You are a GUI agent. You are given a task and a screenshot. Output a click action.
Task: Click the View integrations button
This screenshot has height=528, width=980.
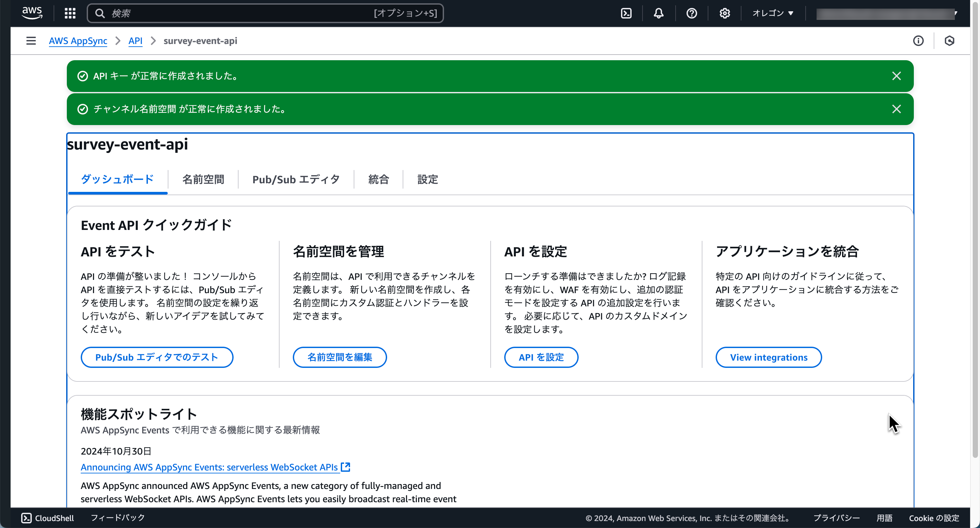tap(769, 357)
